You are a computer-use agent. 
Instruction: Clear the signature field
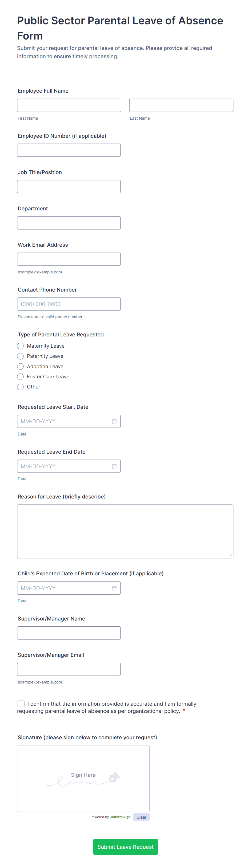(x=141, y=817)
